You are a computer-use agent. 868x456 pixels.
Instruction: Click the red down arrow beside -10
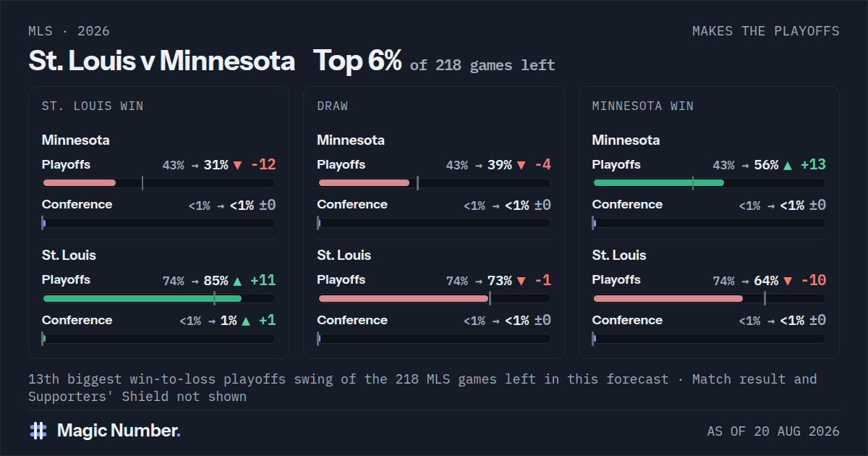click(788, 281)
